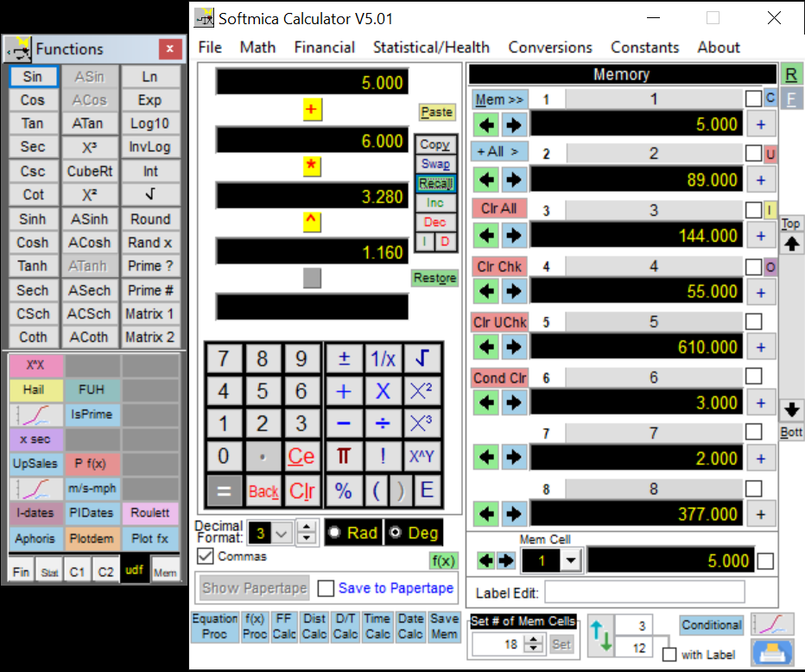Click the plot curve icon beside IsPrime

[x=36, y=415]
